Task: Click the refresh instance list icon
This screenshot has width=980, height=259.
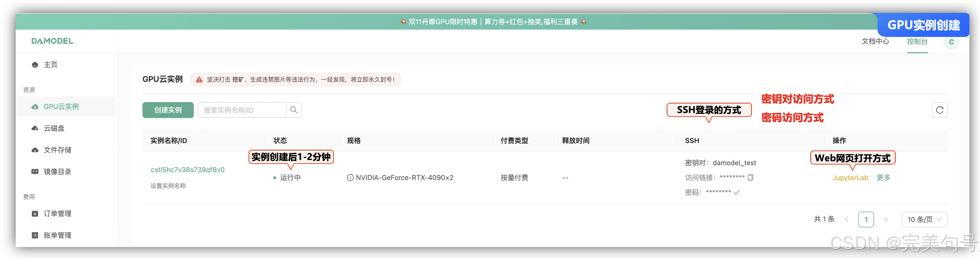Action: pos(939,110)
